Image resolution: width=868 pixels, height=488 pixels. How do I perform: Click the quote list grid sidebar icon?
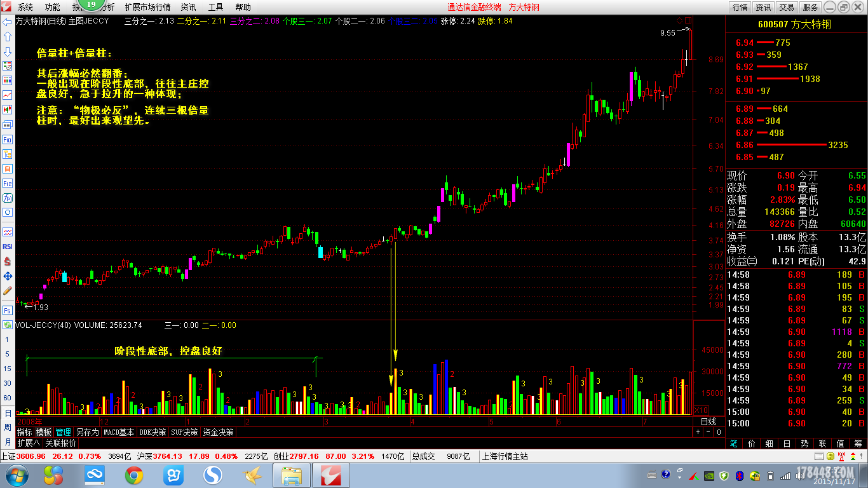(x=8, y=80)
